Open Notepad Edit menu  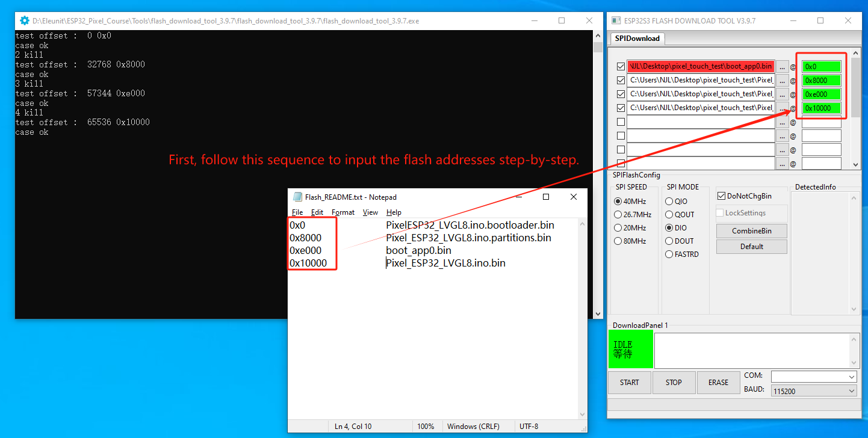pyautogui.click(x=317, y=212)
